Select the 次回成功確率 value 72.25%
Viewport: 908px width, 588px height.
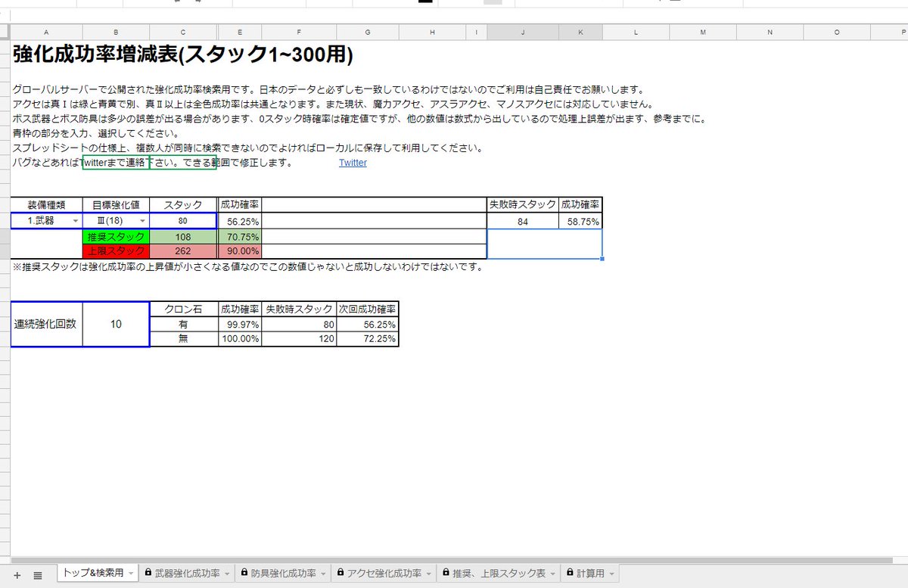368,339
